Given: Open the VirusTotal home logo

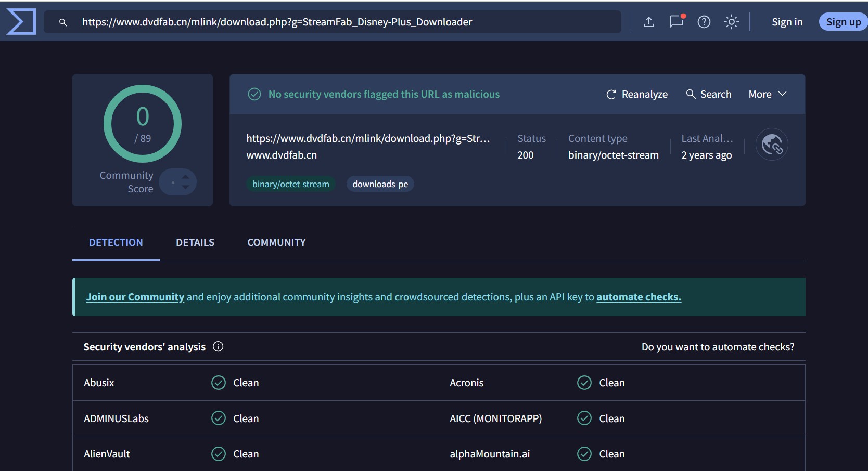Looking at the screenshot, I should (x=21, y=22).
